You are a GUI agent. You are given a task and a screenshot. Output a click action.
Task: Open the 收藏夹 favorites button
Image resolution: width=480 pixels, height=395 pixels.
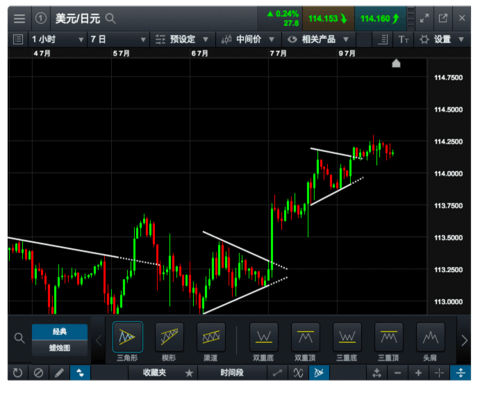tap(154, 372)
